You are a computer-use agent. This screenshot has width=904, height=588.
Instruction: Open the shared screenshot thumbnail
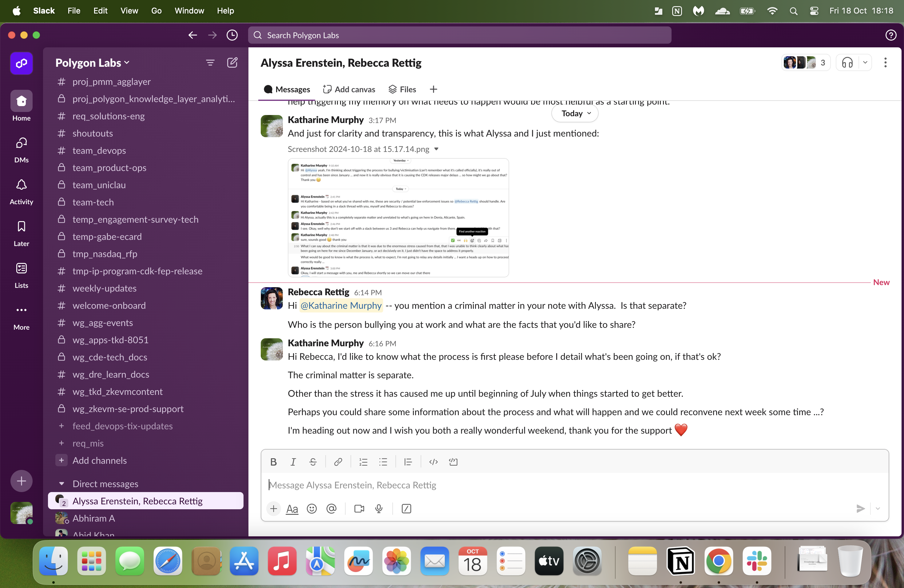(398, 218)
